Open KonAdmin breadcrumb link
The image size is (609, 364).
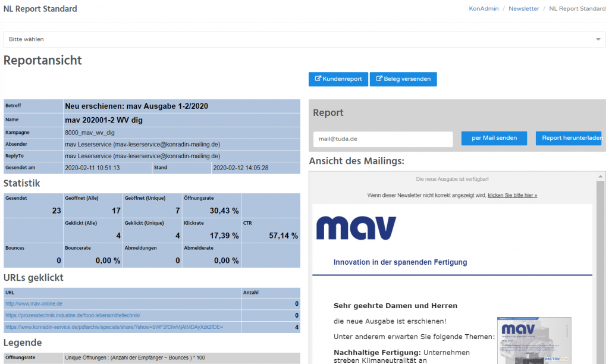(482, 9)
